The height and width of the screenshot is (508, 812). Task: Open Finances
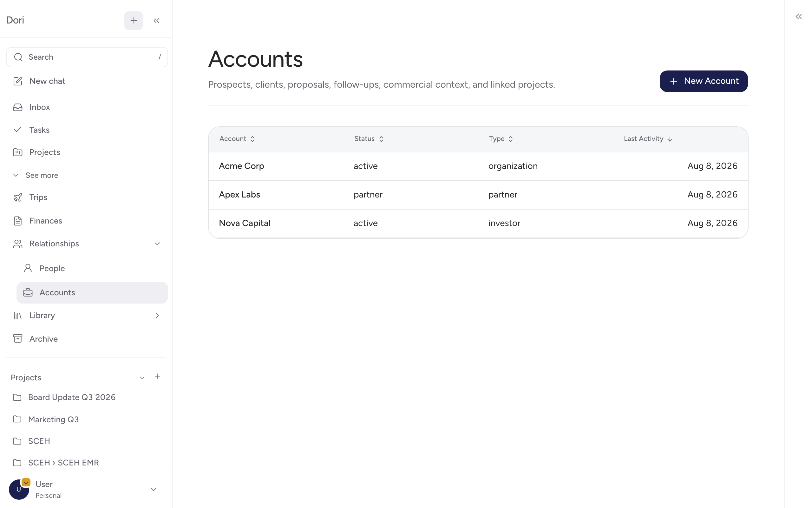[87, 221]
